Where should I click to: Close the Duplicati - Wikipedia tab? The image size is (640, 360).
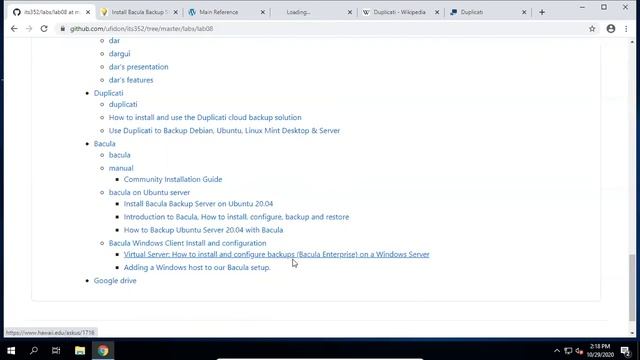coord(437,12)
